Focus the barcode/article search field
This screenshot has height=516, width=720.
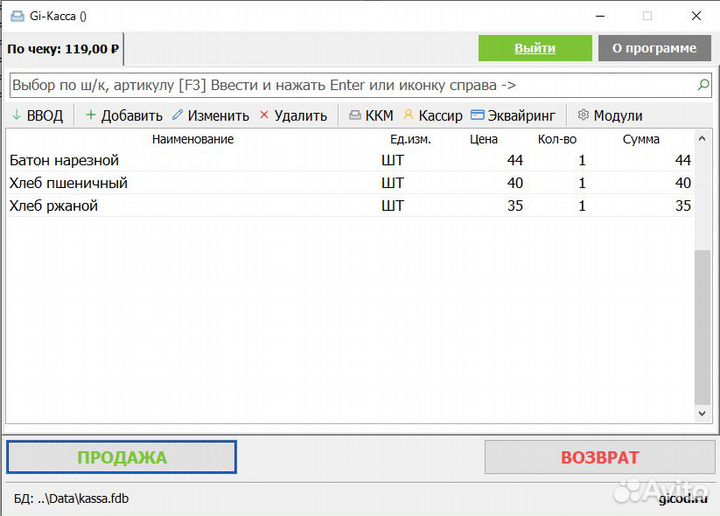coord(350,85)
